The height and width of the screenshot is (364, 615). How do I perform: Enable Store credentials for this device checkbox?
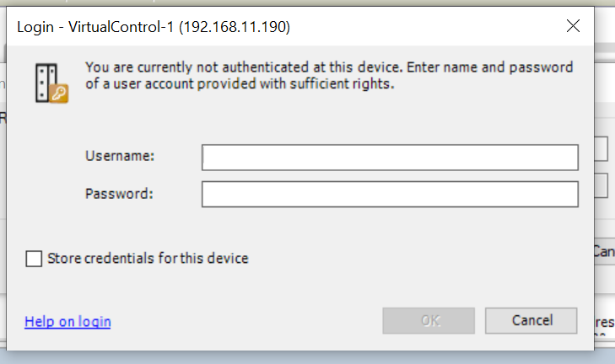[x=34, y=259]
